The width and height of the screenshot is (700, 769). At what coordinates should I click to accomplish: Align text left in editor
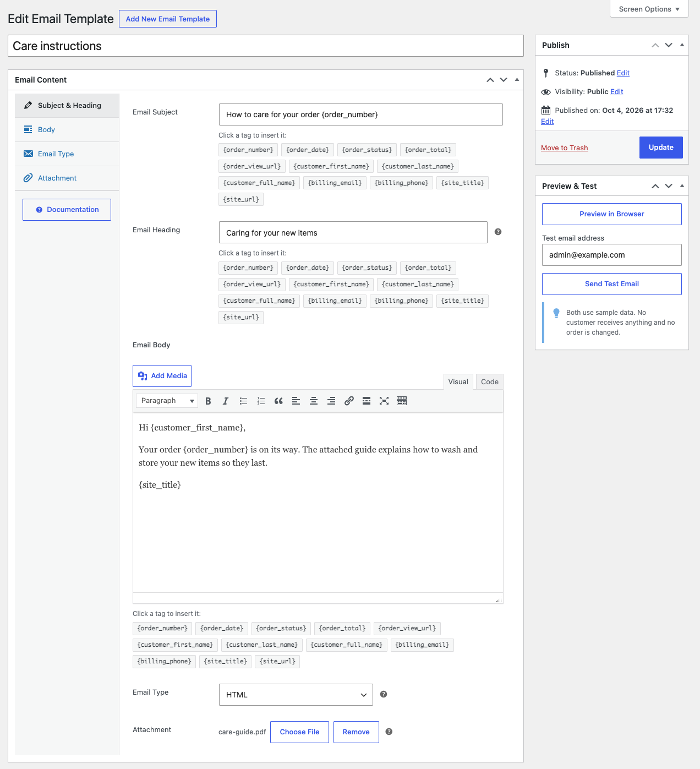[x=296, y=401]
